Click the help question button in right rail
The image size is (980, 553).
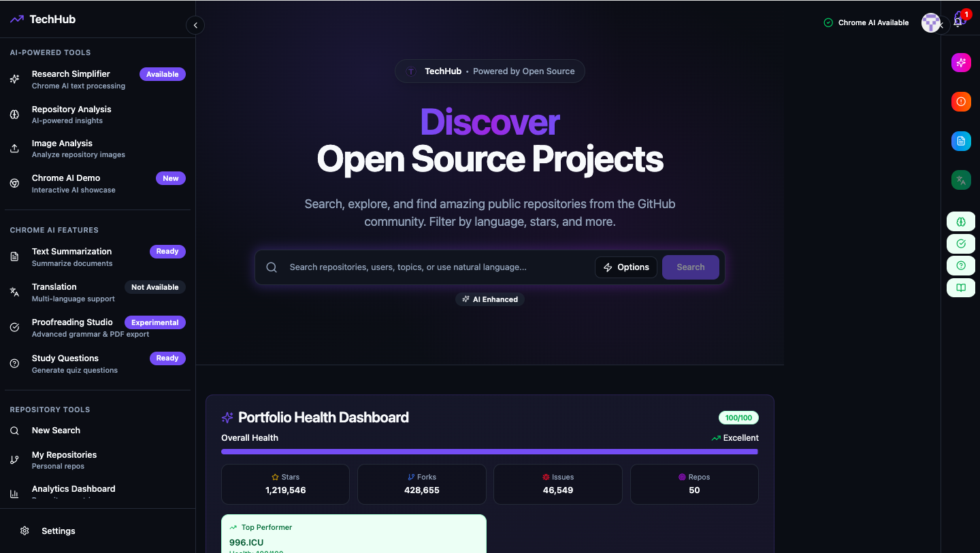pyautogui.click(x=961, y=265)
